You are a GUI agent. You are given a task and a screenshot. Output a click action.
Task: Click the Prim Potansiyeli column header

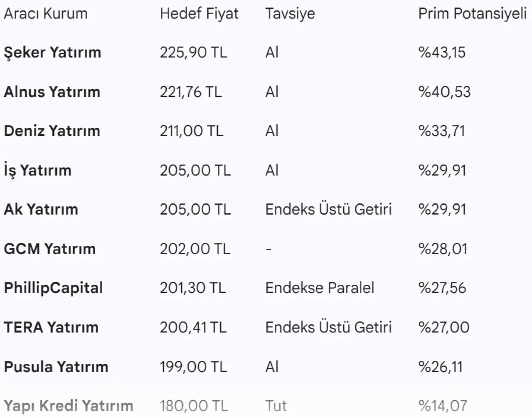click(x=472, y=14)
